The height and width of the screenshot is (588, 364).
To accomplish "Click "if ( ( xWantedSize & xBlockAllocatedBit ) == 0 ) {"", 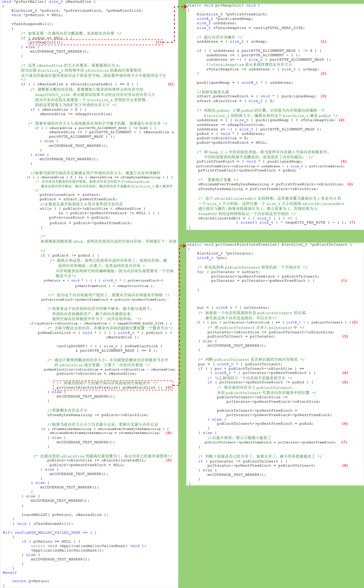I will [80, 84].
